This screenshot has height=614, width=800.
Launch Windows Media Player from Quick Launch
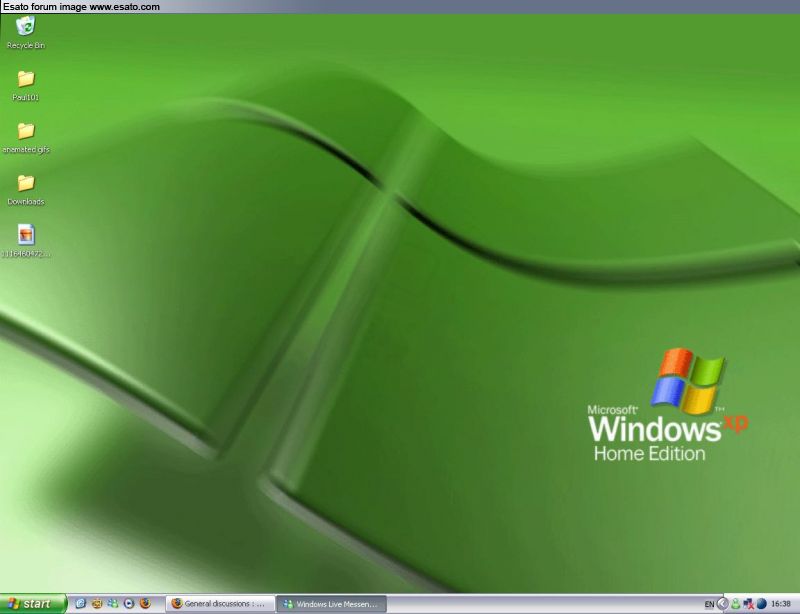129,604
